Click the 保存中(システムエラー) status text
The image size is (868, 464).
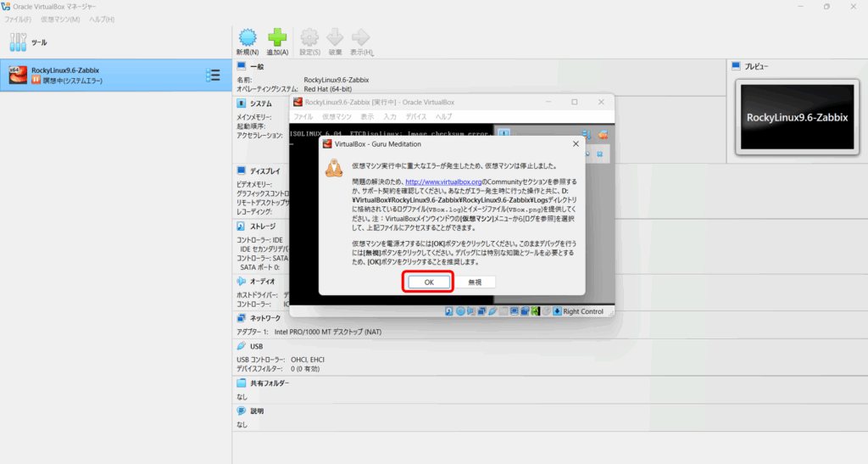[x=73, y=81]
